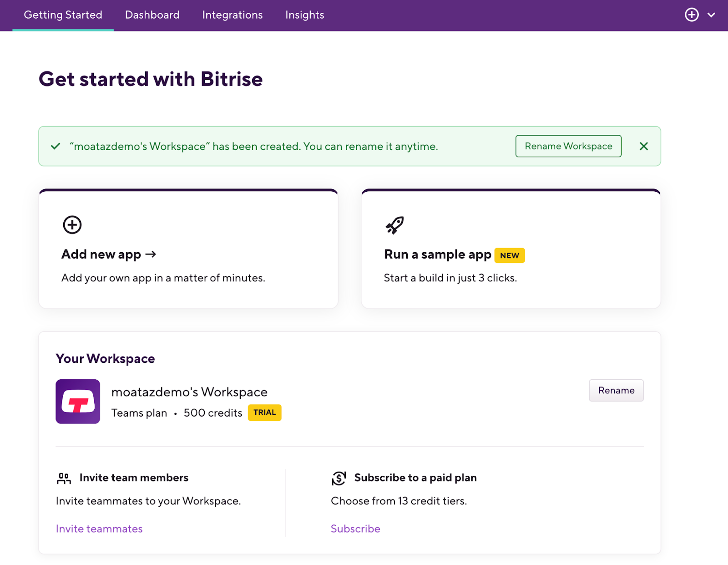728x565 pixels.
Task: Click the rocket icon on sample app card
Action: [394, 225]
